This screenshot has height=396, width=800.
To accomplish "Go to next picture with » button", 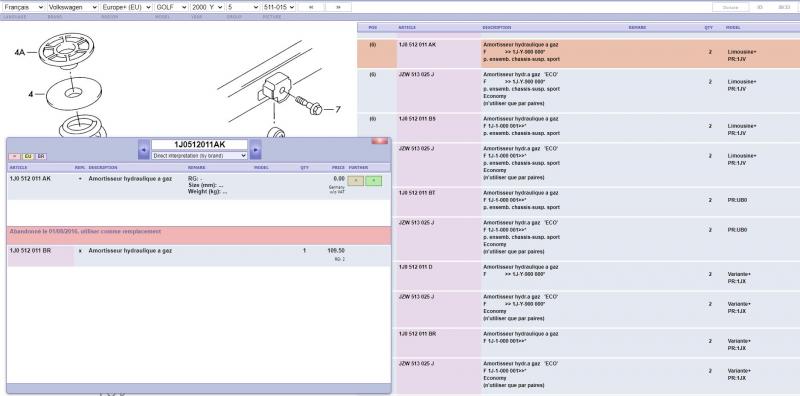I will pyautogui.click(x=338, y=7).
